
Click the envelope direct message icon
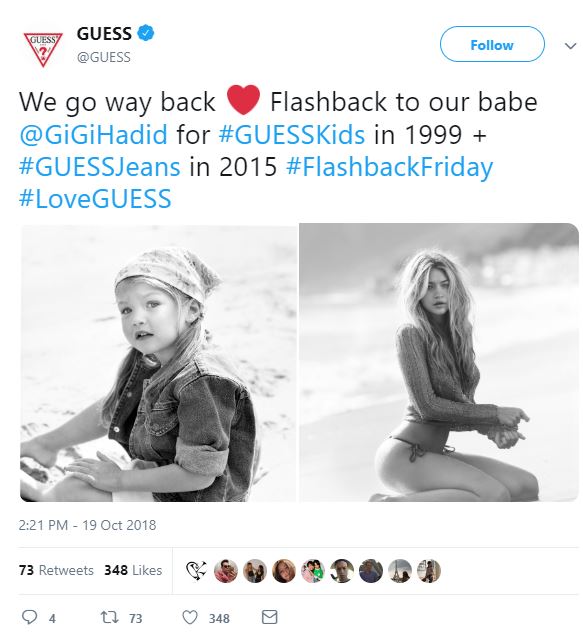click(269, 617)
